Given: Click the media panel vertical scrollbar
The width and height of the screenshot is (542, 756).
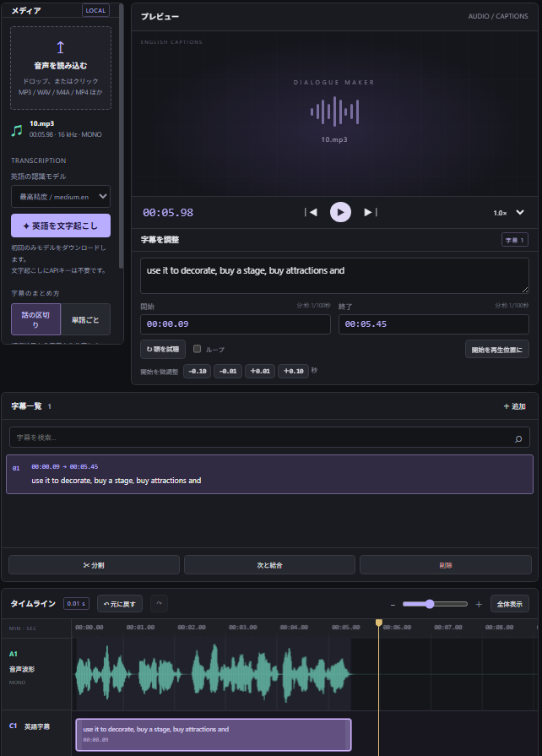Looking at the screenshot, I should [121, 135].
